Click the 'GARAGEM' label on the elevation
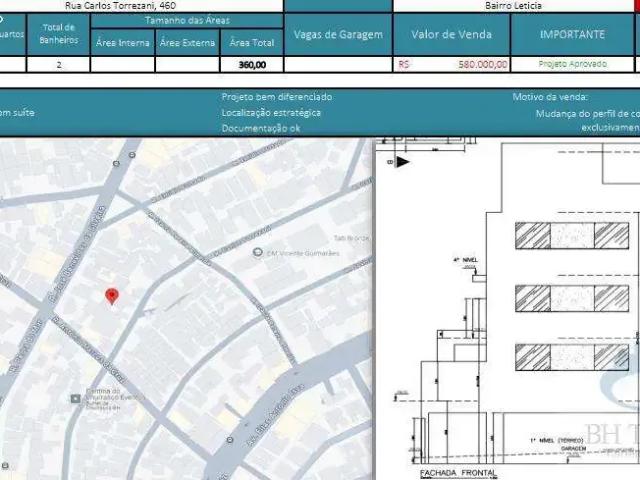Screen dimensions: 640x480 (x=573, y=448)
